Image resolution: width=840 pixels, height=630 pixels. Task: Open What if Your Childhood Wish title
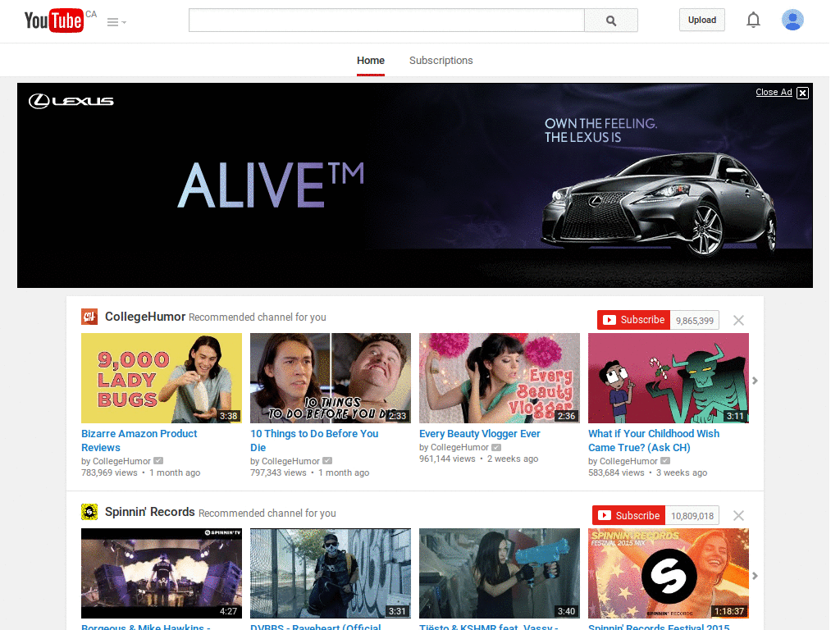(654, 441)
